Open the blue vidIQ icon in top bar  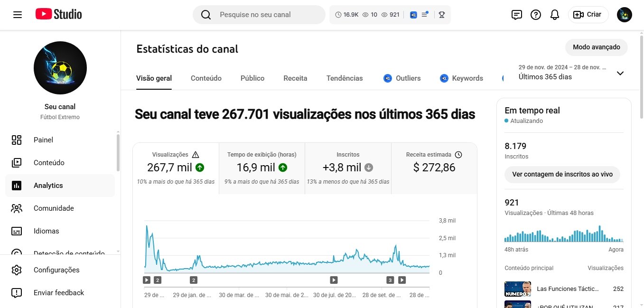[x=413, y=15]
